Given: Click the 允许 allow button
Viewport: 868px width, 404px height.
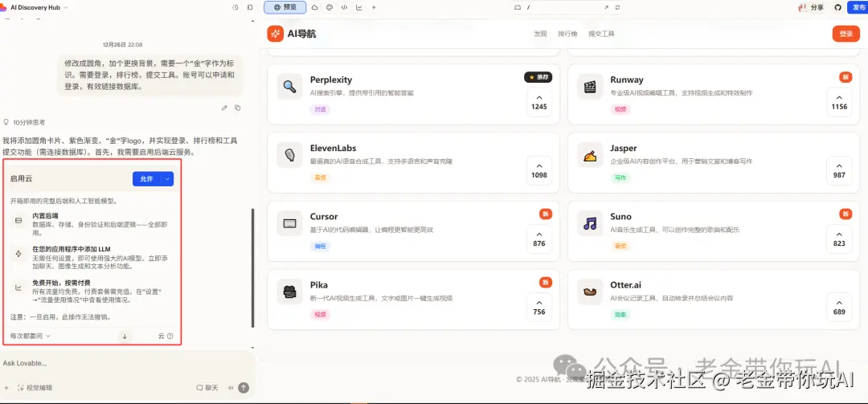Looking at the screenshot, I should tap(146, 179).
